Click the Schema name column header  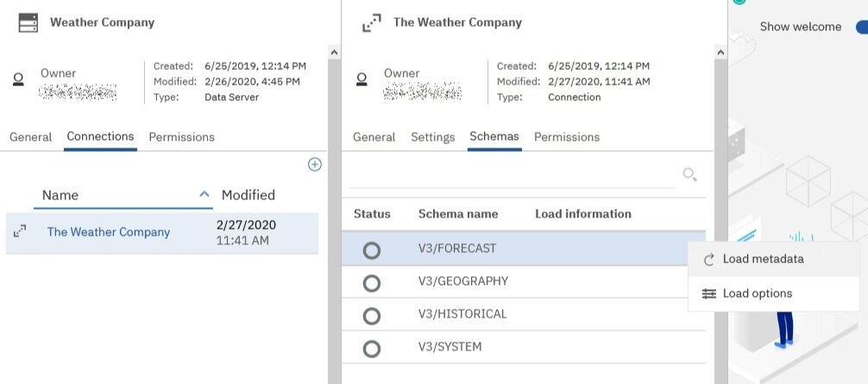[x=458, y=214]
